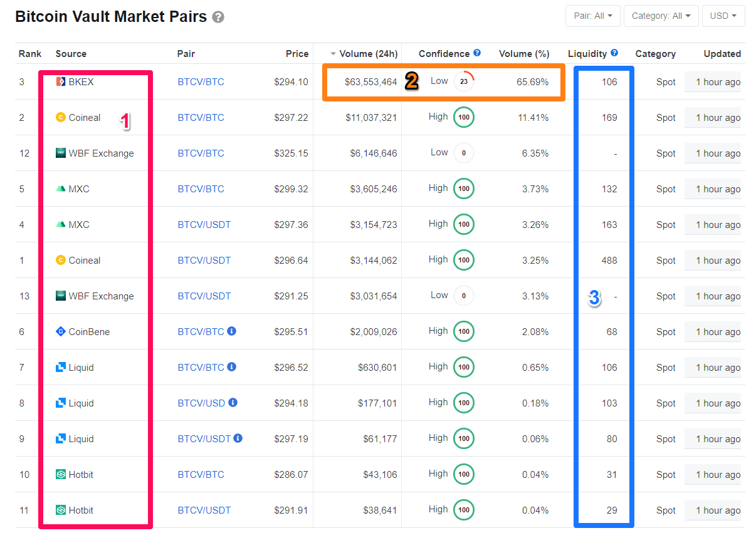Click the BKEX low confidence score 23 circle
756x533 pixels.
[464, 81]
